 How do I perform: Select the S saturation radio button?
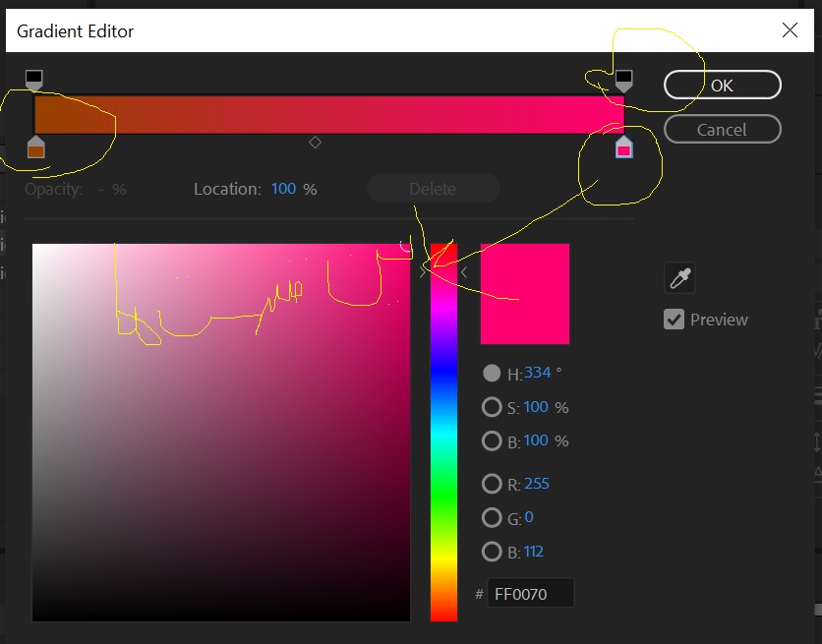pyautogui.click(x=492, y=407)
